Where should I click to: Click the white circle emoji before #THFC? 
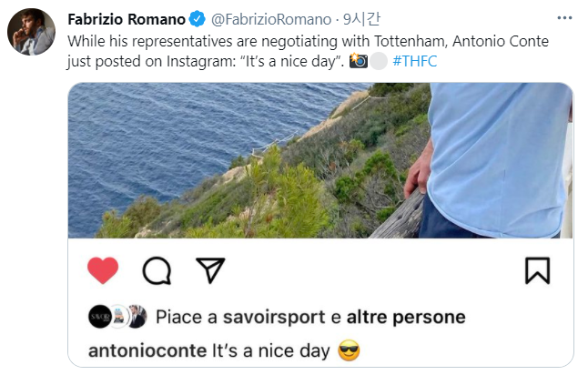point(377,61)
